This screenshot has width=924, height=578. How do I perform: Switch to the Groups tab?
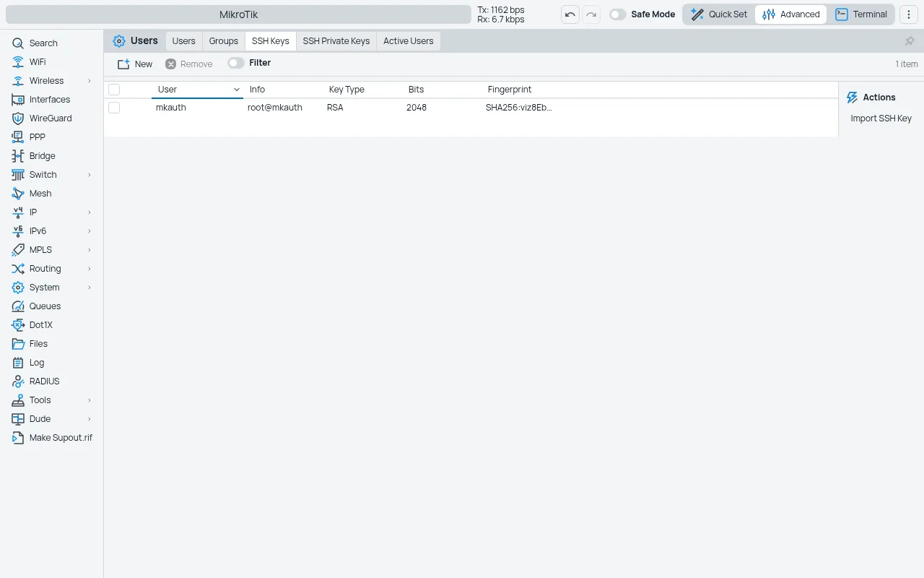tap(224, 41)
